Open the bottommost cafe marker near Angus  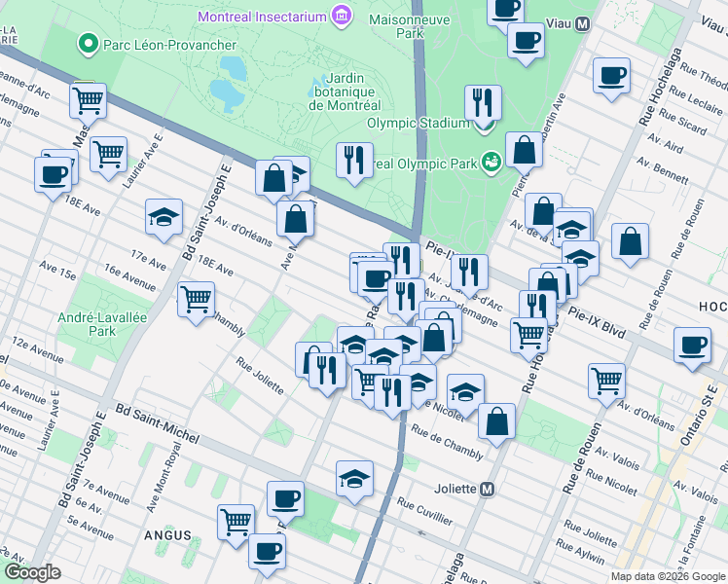(267, 552)
